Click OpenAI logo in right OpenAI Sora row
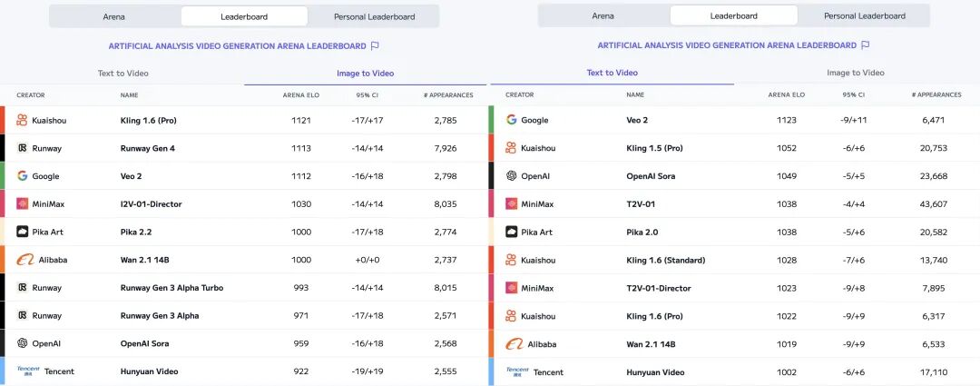The width and height of the screenshot is (980, 386). tap(511, 176)
